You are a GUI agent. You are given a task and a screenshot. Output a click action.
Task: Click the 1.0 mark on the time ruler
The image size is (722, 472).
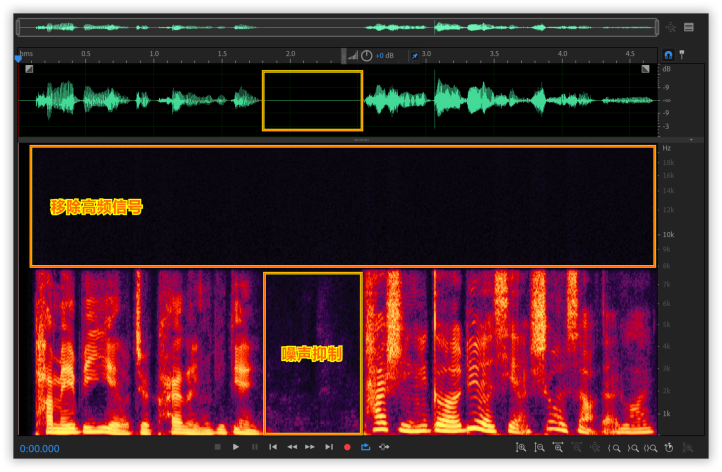tap(154, 53)
